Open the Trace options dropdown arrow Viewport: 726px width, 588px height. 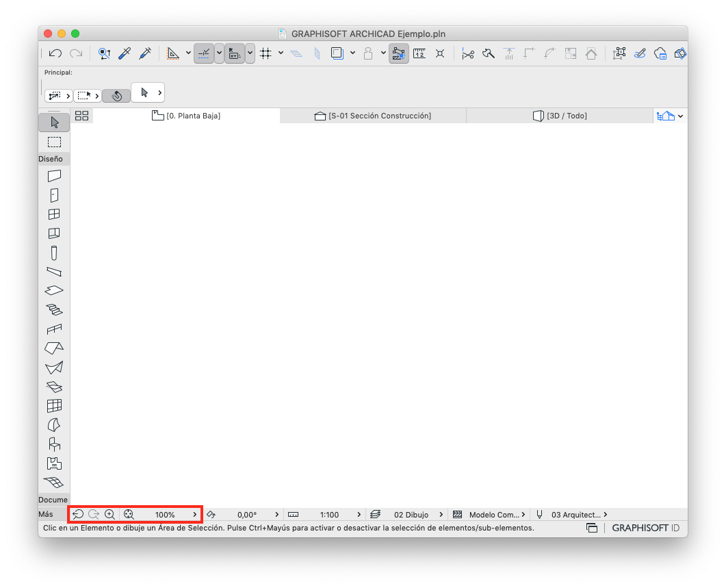(353, 53)
